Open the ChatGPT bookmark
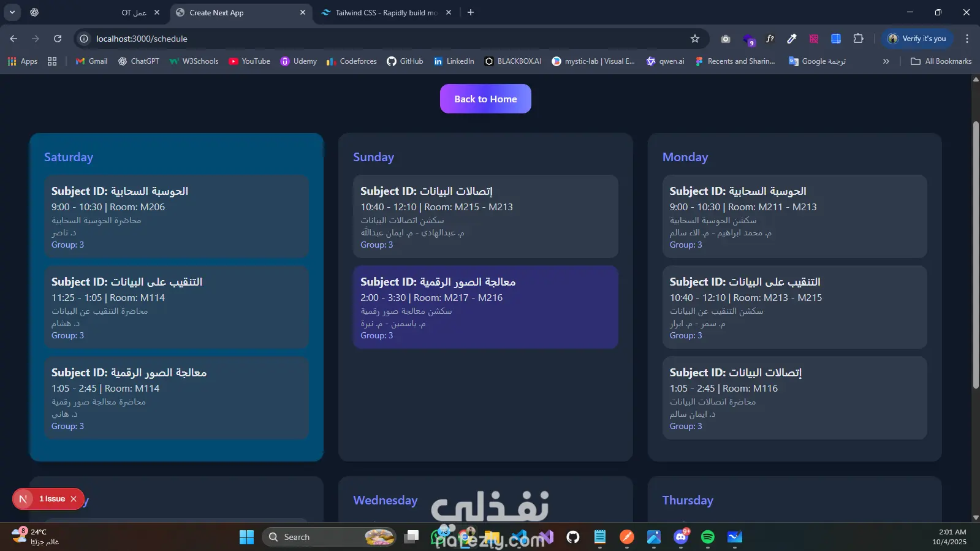The image size is (980, 551). click(139, 61)
